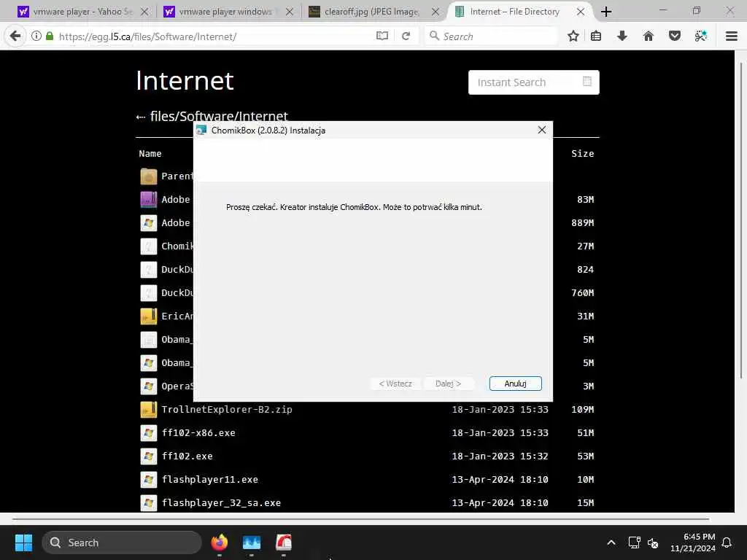Click the exe icon beside ff102.exe
The image size is (747, 560).
[149, 456]
